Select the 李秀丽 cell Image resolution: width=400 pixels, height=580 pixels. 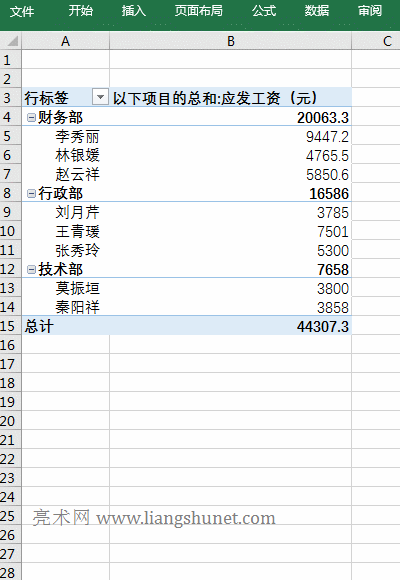point(65,136)
